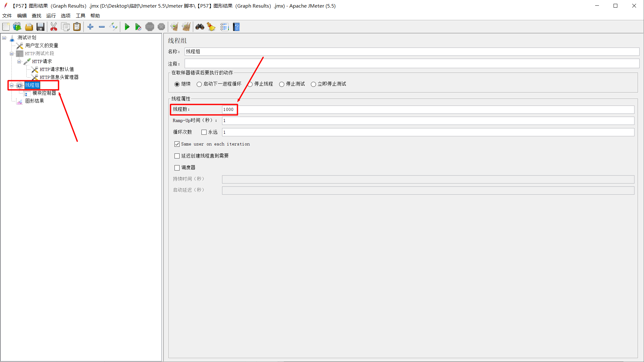Click the Templates icon in toolbar
This screenshot has width=644, height=362.
pyautogui.click(x=17, y=27)
